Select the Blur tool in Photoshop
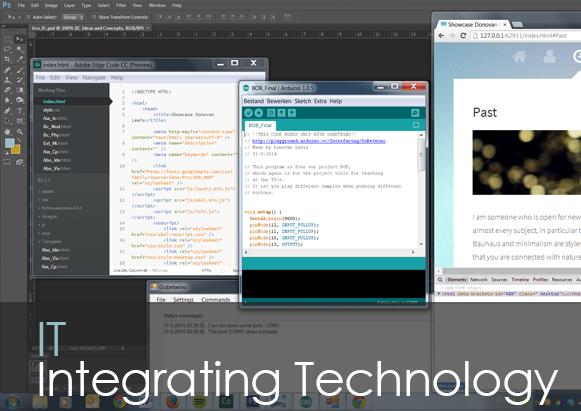 tap(7, 100)
